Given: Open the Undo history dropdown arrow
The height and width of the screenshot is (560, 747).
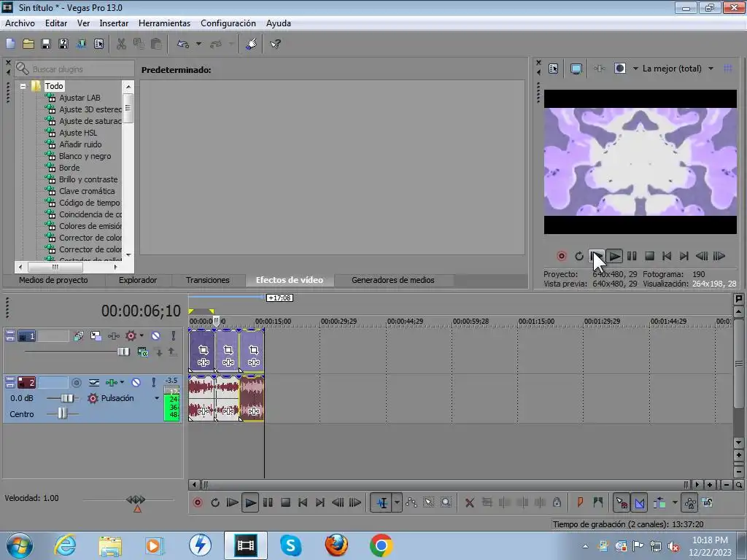Looking at the screenshot, I should tap(198, 44).
